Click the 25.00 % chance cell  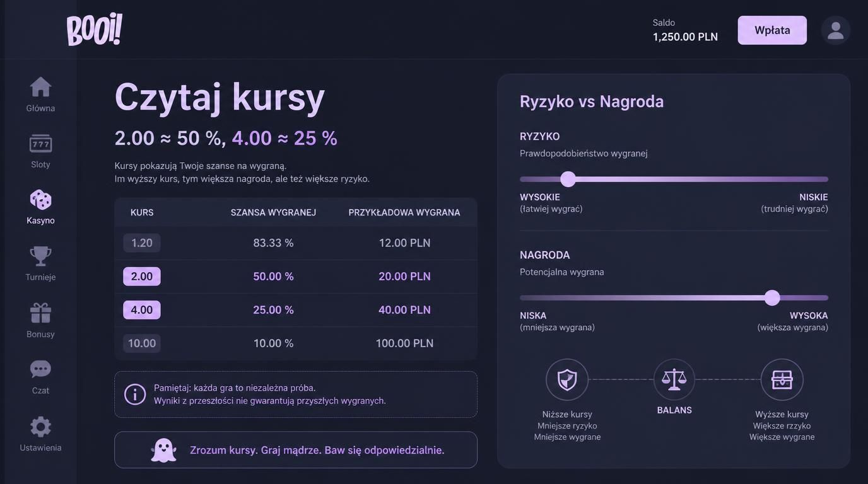273,310
